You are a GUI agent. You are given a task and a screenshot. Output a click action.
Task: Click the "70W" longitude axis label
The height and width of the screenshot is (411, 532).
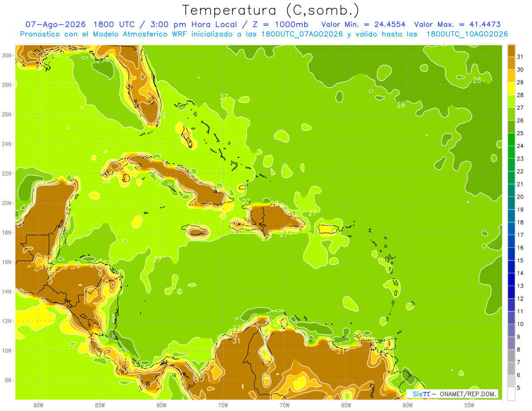click(285, 405)
